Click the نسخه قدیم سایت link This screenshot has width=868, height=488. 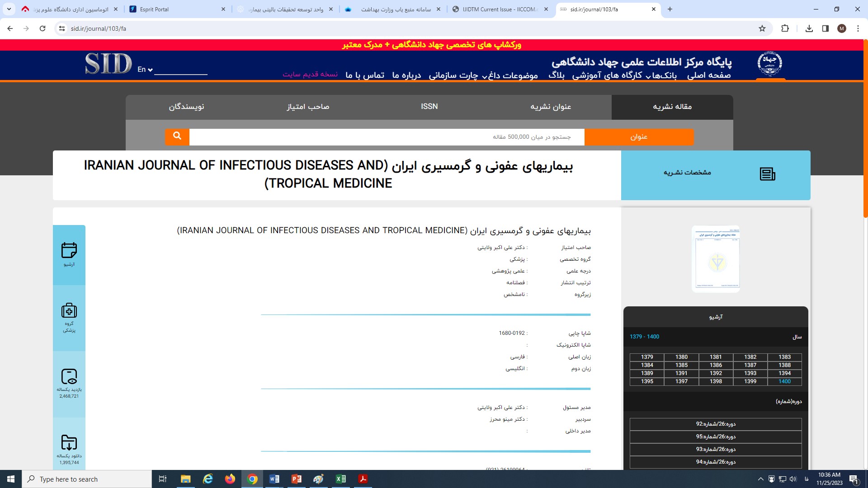[x=310, y=74]
